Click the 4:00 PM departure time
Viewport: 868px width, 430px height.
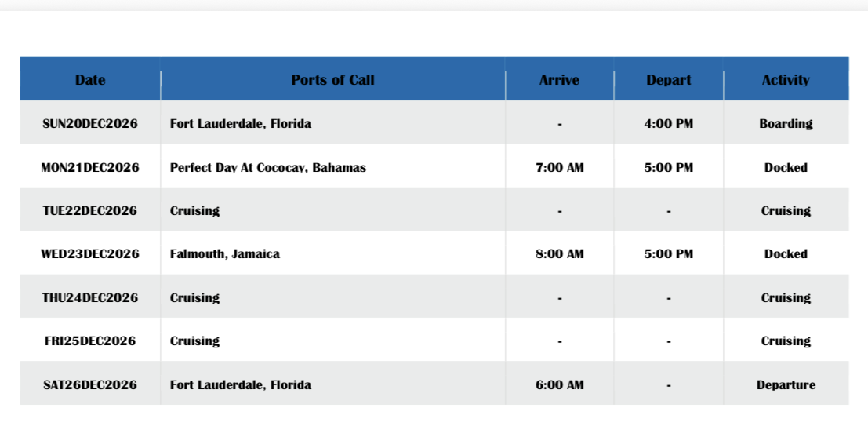tap(668, 124)
